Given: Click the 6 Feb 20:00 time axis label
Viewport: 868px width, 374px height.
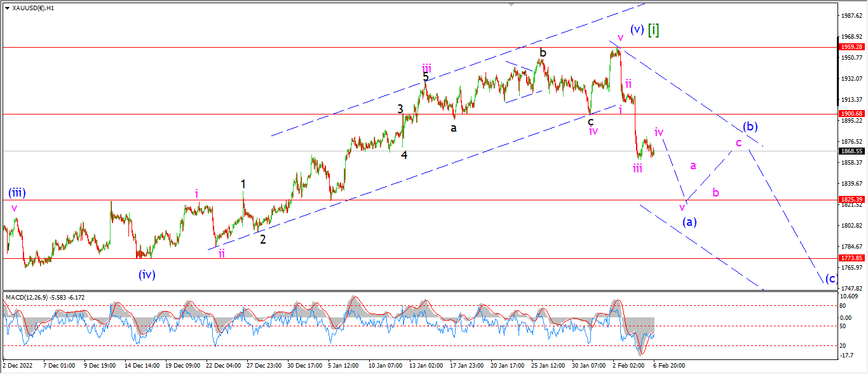Looking at the screenshot, I should (670, 366).
